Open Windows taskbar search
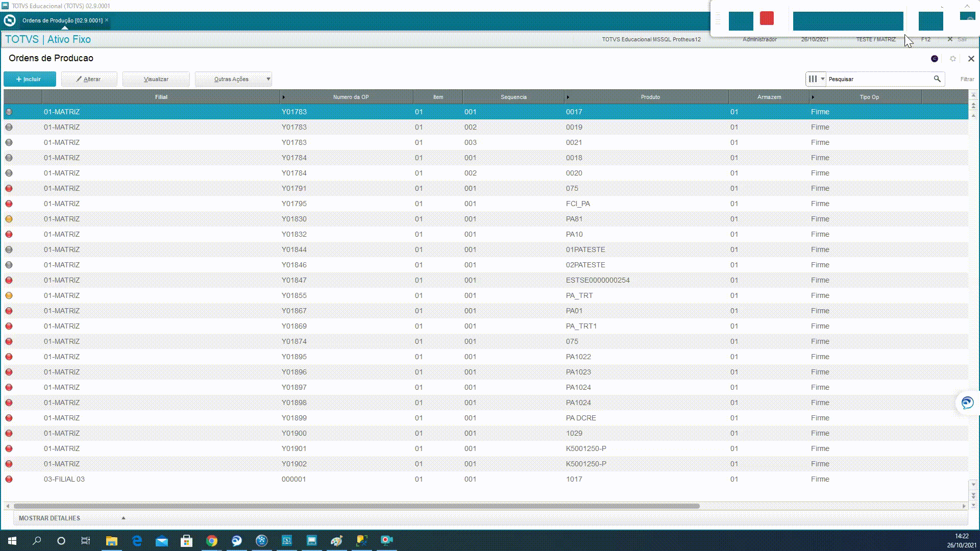 coord(37,541)
